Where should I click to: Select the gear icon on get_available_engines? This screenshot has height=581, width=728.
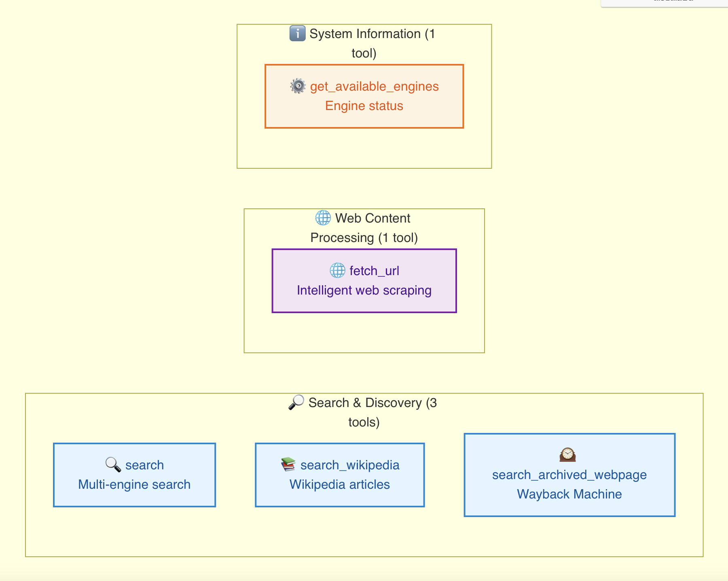297,86
